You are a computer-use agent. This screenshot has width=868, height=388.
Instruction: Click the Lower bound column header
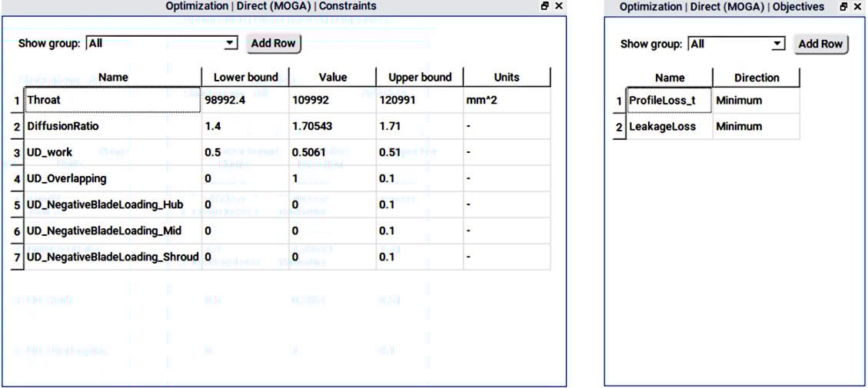(x=244, y=77)
